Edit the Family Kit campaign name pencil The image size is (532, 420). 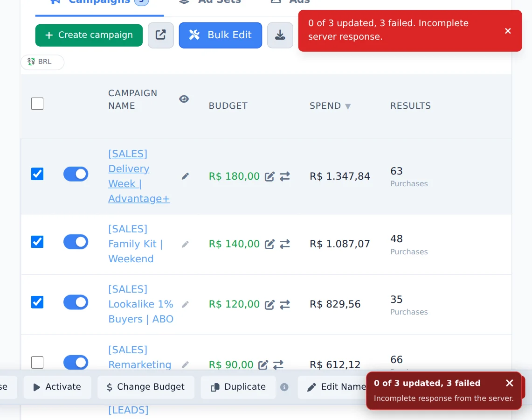click(185, 244)
